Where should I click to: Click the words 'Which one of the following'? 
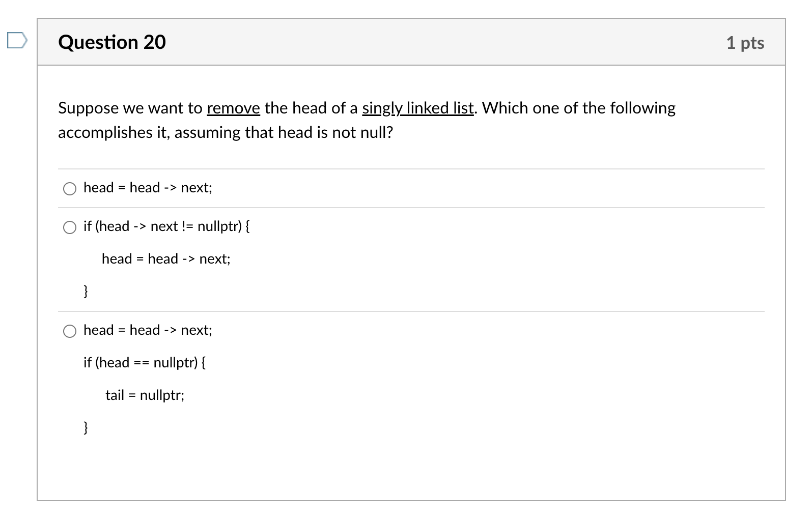pyautogui.click(x=579, y=108)
